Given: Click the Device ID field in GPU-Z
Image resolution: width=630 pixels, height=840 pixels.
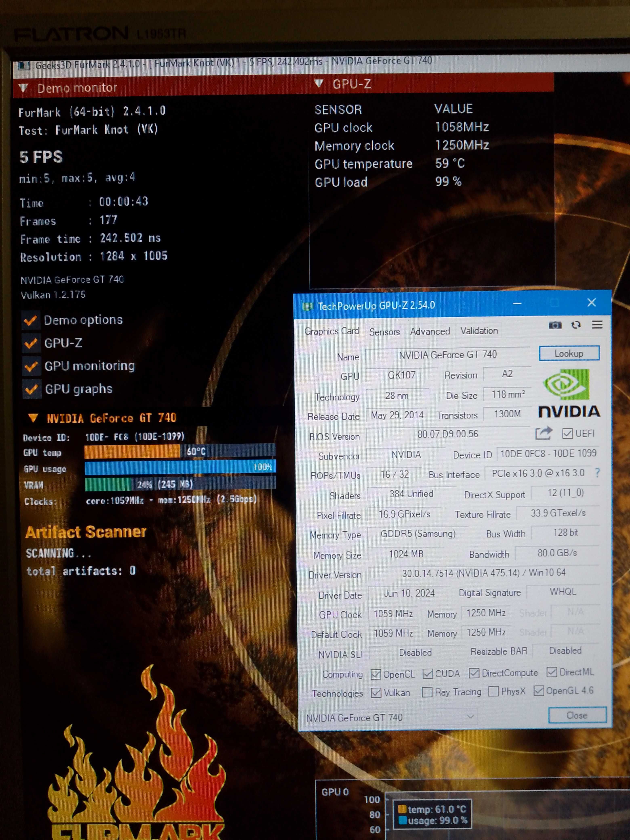Looking at the screenshot, I should coord(548,453).
